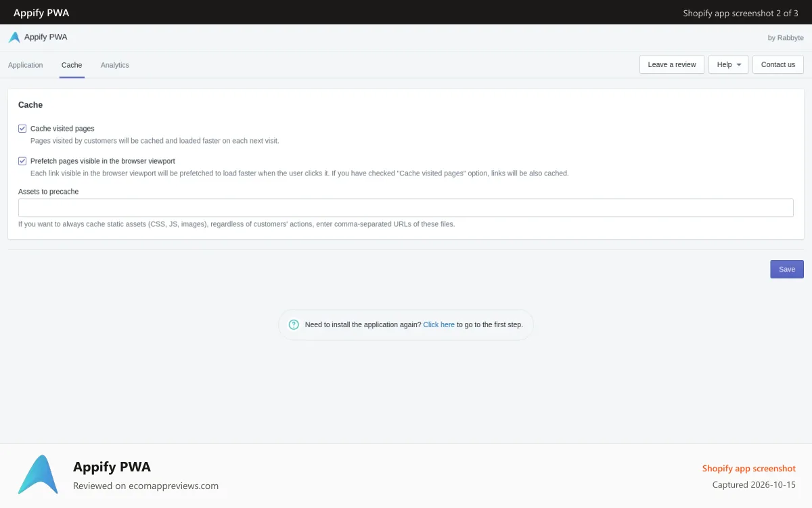Switch to the Application tab

point(26,65)
